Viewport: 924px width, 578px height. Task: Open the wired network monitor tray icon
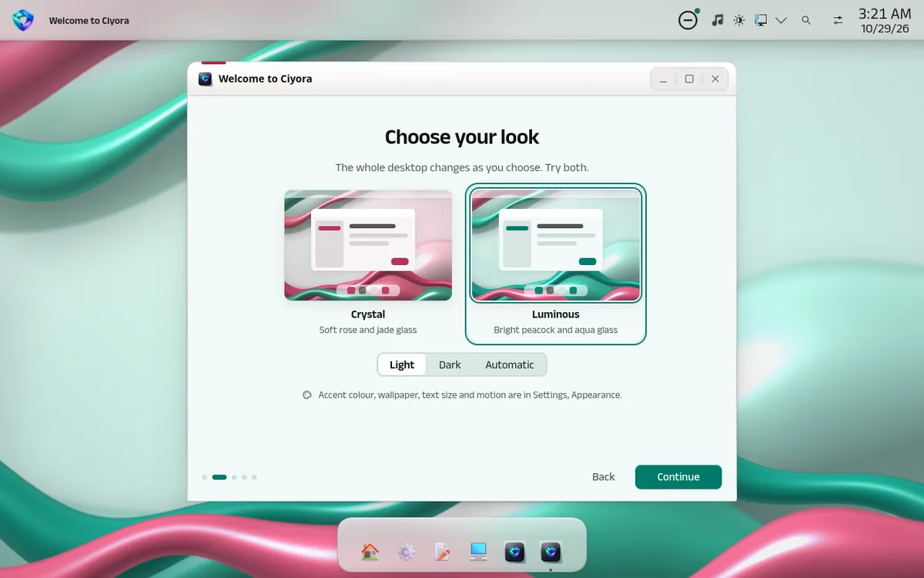point(761,20)
